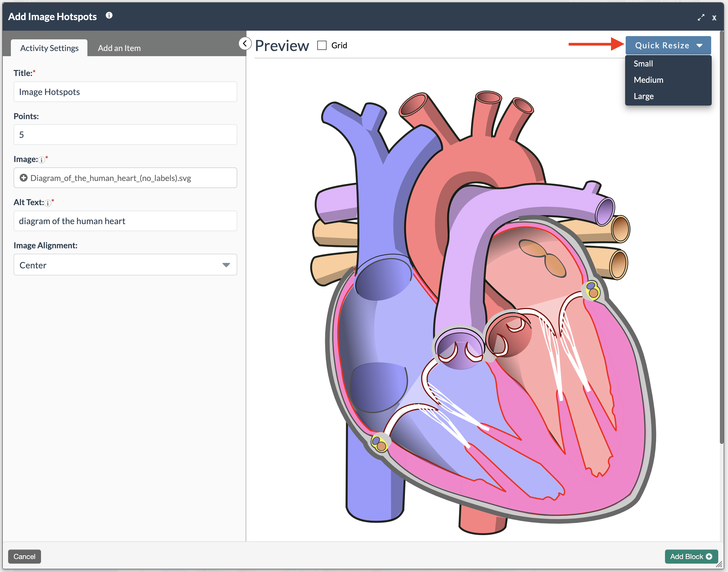Switch to the Add an Item tab

[x=119, y=48]
